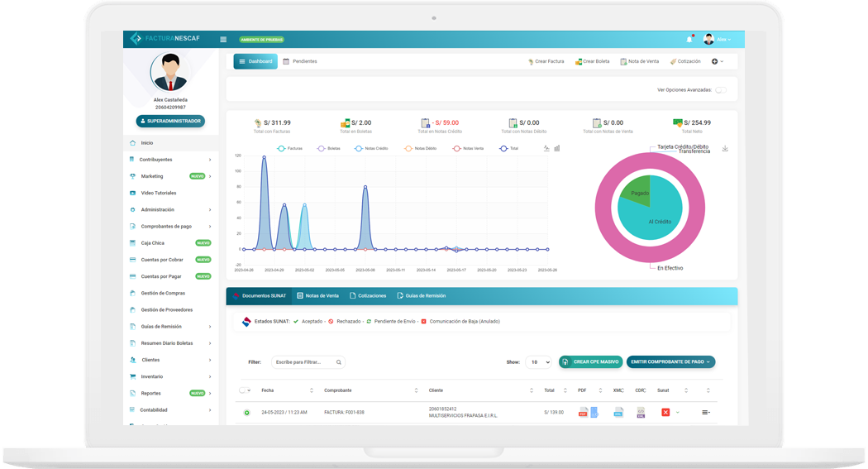Switch chart to bar view icon
Viewport: 868px width, 469px height.
pos(557,149)
